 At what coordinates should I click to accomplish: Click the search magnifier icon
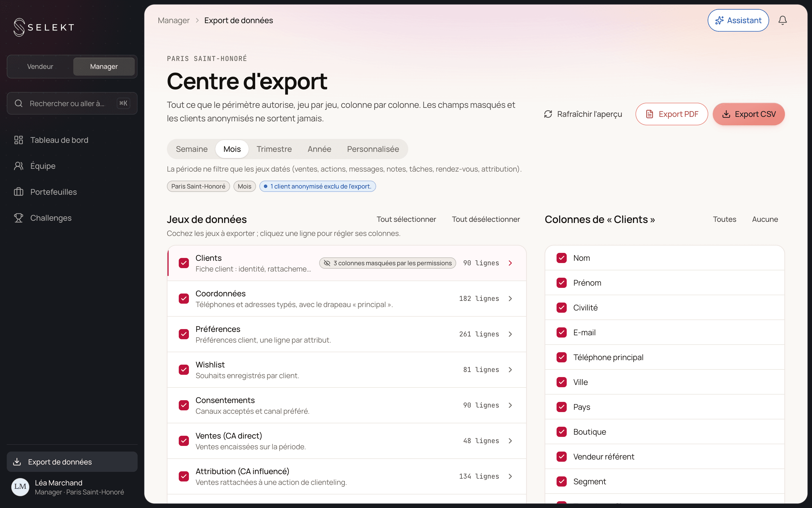click(18, 103)
